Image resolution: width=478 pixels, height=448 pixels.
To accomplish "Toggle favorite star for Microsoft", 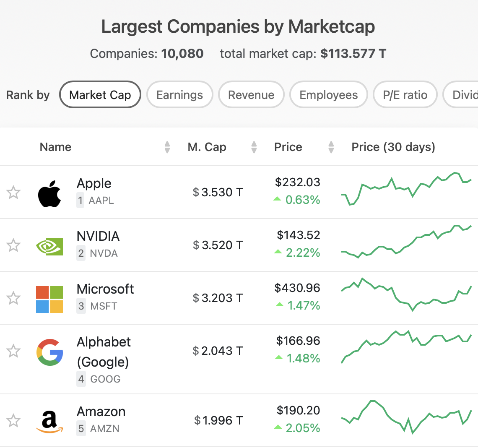I will [13, 298].
